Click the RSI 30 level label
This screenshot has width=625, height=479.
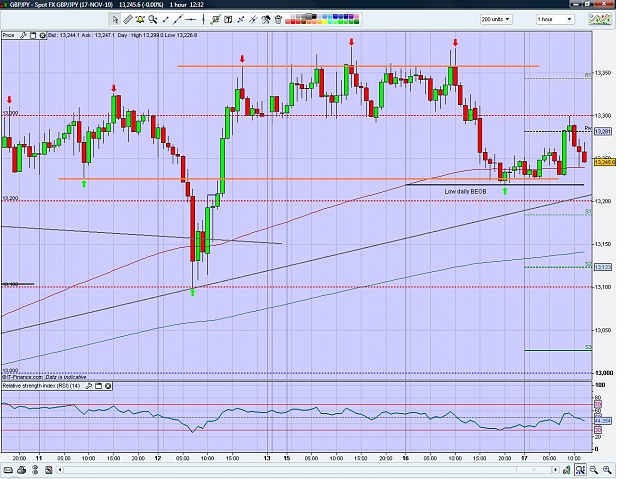pyautogui.click(x=598, y=430)
